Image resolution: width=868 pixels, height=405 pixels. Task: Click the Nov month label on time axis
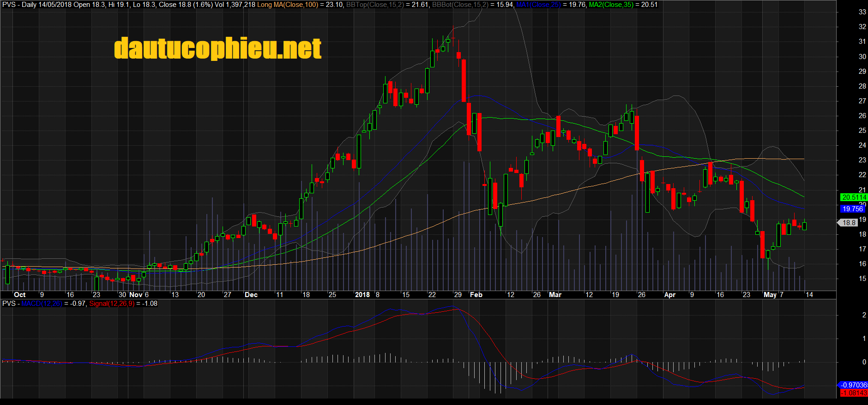pyautogui.click(x=136, y=295)
